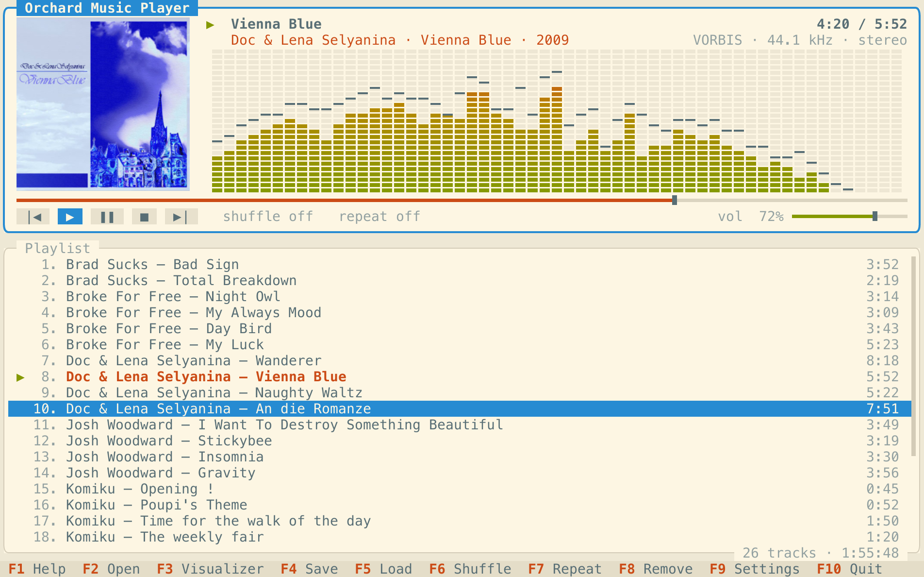Select track 5 Broke For Free – Day Bird

[x=460, y=329]
